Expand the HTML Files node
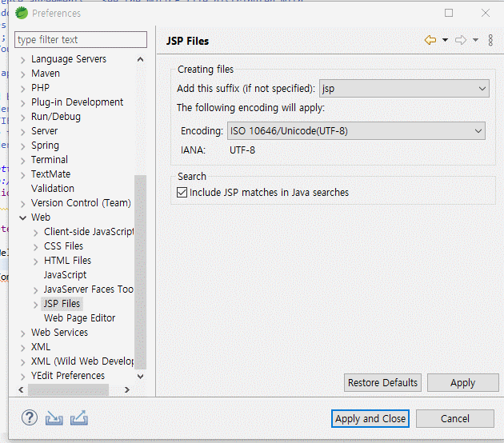Screen dimensions: 504x443 coord(36,261)
